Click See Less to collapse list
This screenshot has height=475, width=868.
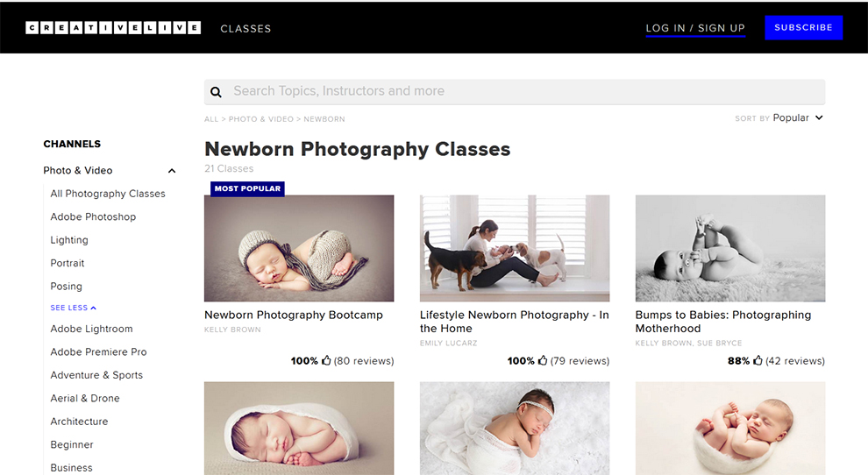[x=73, y=308]
